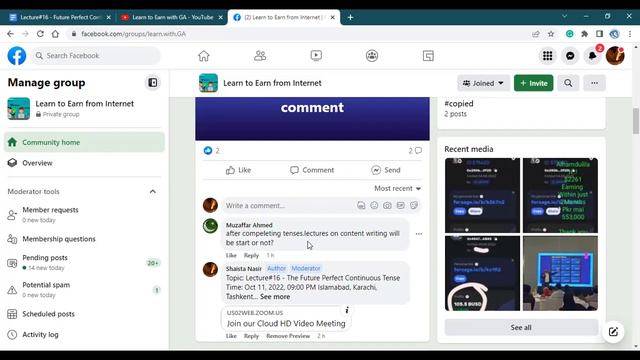640x360 pixels.
Task: Click the avatar sticker icon in comment box
Action: tap(361, 205)
